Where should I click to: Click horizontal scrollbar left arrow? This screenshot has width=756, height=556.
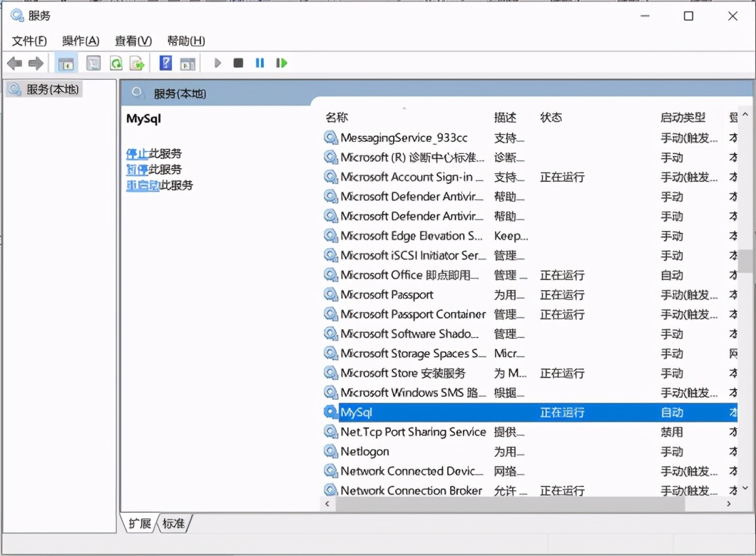327,504
